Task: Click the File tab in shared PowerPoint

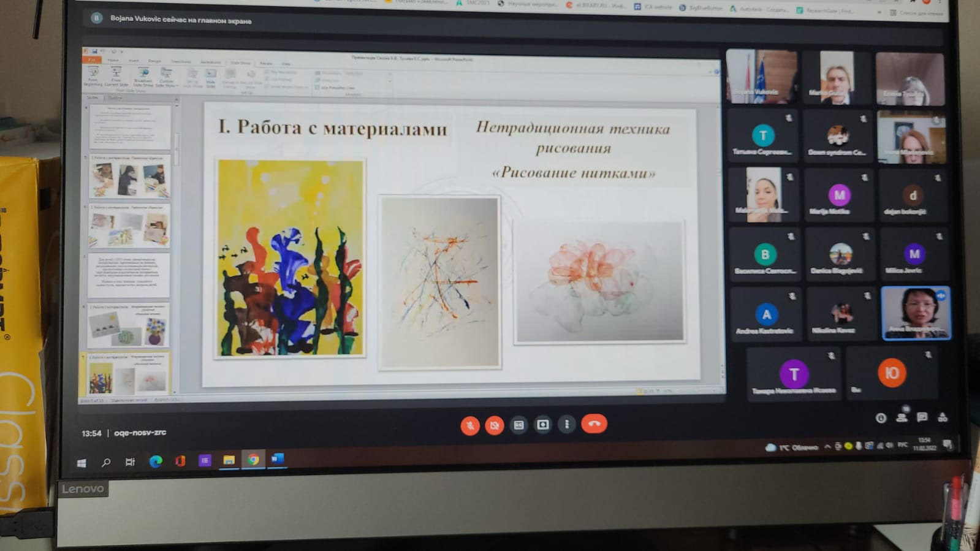Action: click(x=91, y=60)
